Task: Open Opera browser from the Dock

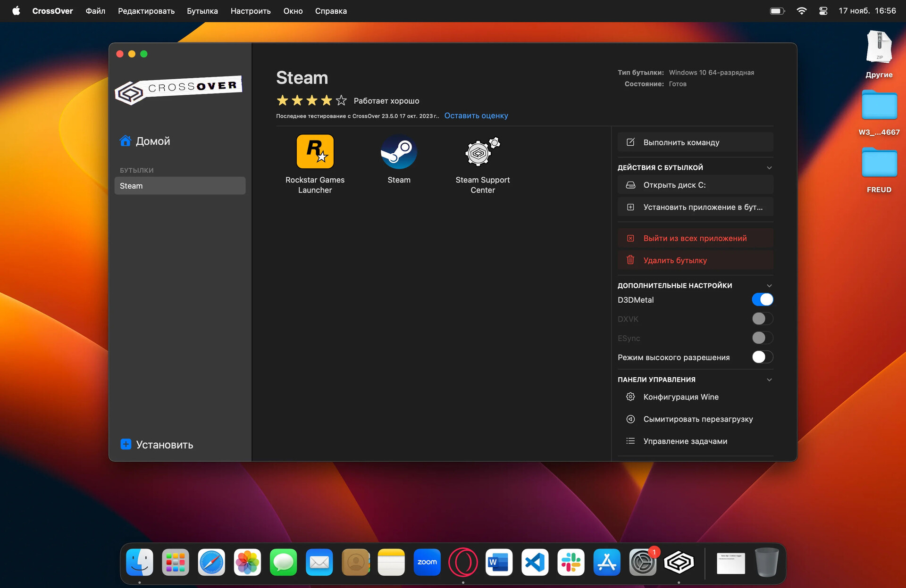Action: tap(463, 562)
